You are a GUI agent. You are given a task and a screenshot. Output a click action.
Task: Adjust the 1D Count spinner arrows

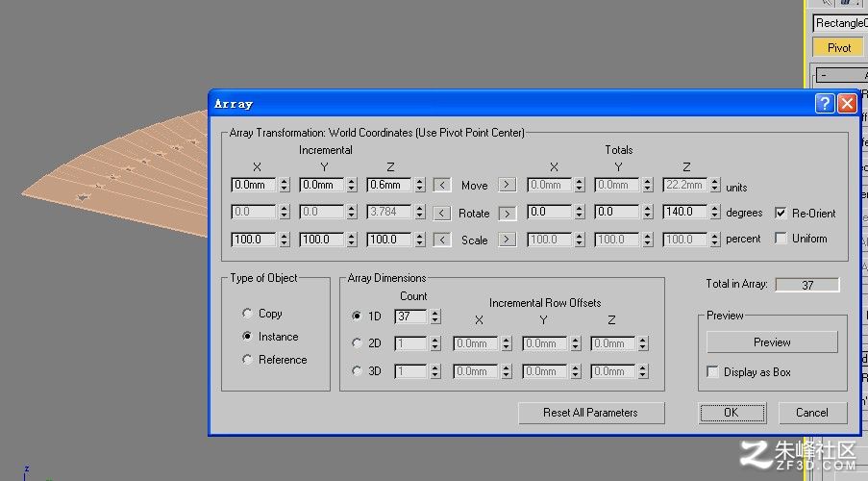tap(435, 316)
